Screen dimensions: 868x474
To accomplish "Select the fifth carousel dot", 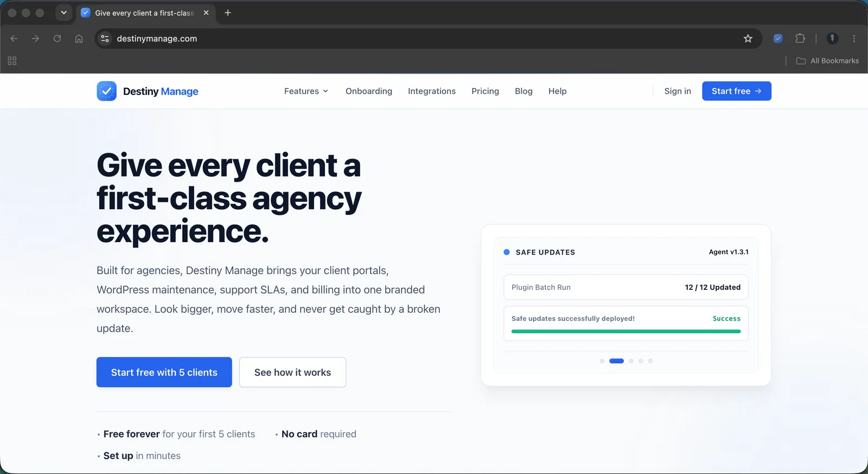I will click(x=650, y=361).
